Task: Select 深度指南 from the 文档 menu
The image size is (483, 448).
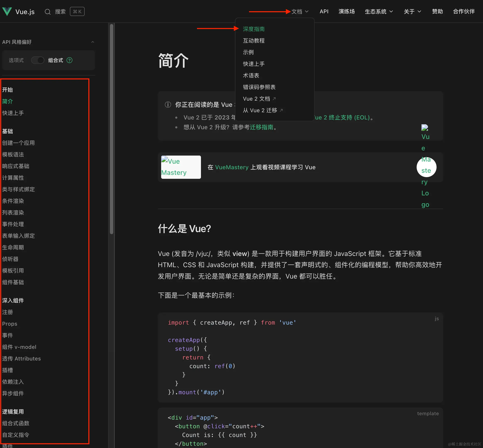Action: coord(253,29)
